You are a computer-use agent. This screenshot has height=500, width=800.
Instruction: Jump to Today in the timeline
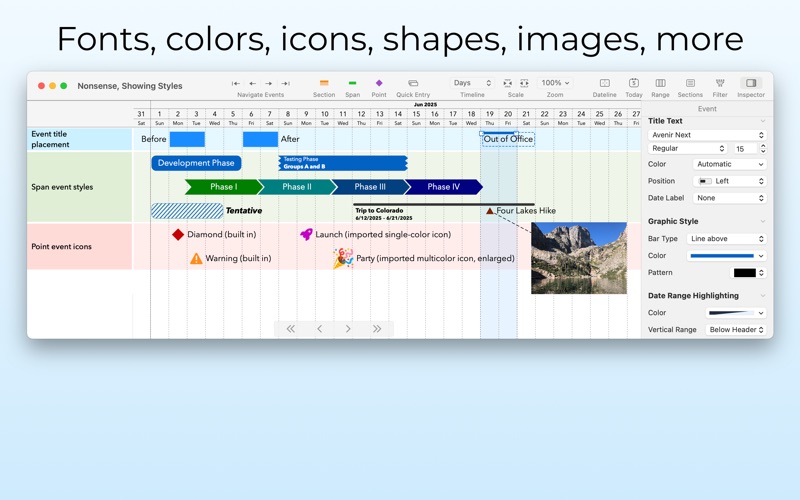coord(634,83)
